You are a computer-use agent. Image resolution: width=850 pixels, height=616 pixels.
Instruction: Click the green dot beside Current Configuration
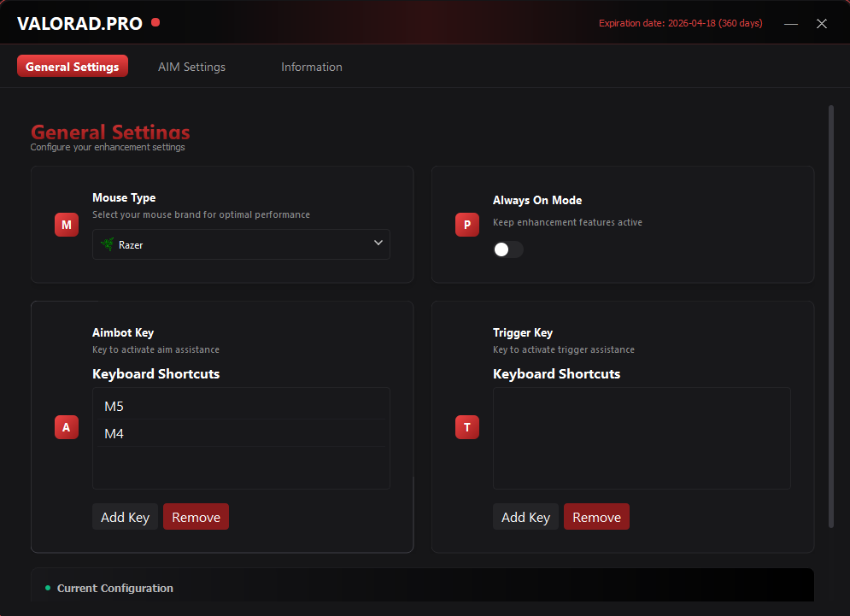pyautogui.click(x=48, y=588)
